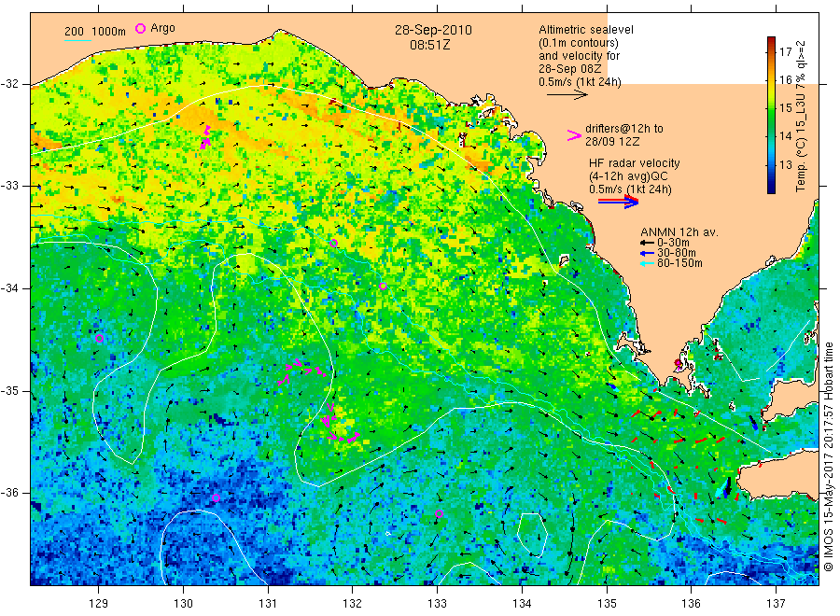This screenshot has height=616, width=840.
Task: Click the '80-150m' depth label
Action: pyautogui.click(x=679, y=263)
